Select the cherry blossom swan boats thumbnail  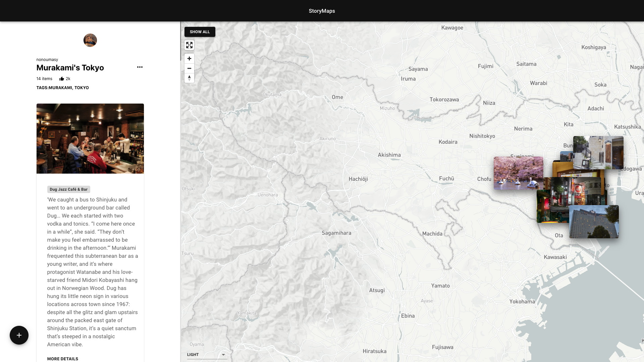518,173
